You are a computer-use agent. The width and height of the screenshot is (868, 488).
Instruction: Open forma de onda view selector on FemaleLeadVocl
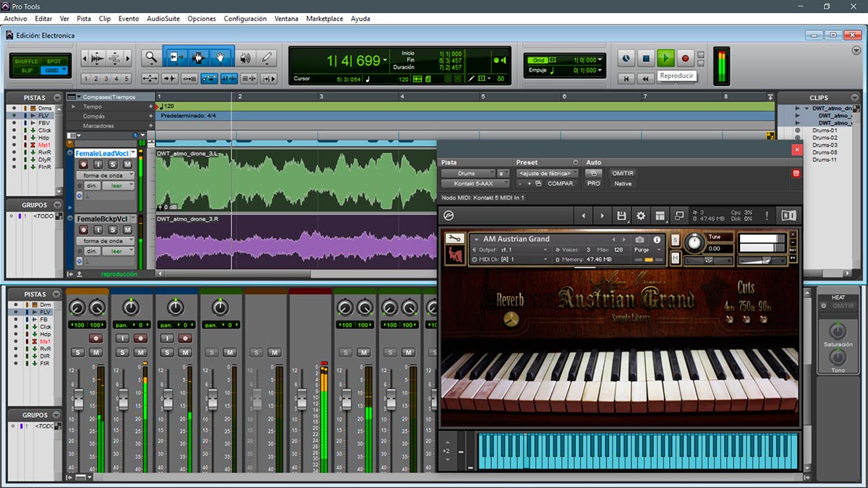106,176
